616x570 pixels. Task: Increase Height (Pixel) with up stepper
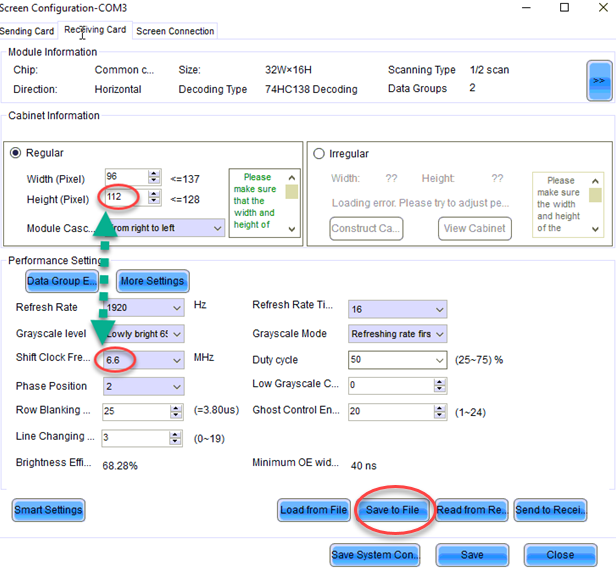154,193
